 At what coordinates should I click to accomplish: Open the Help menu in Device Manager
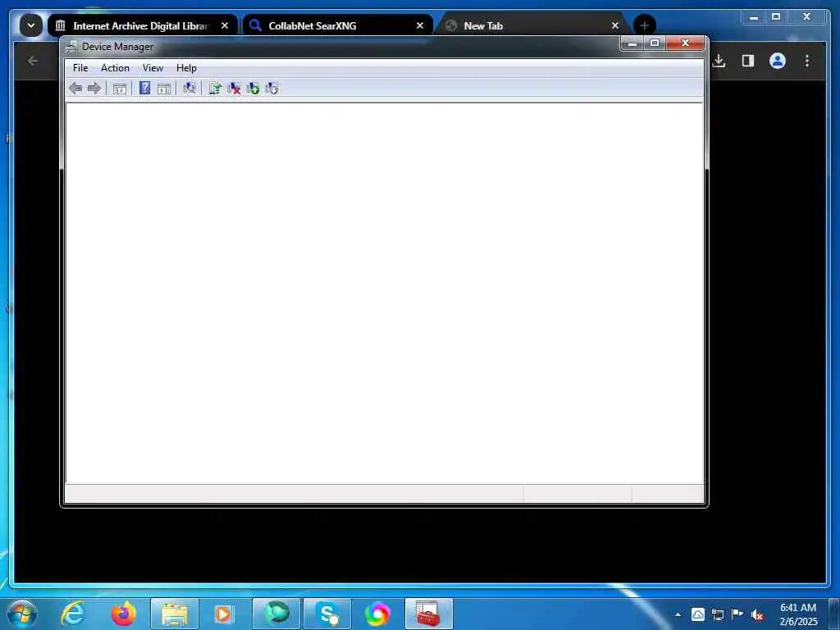(x=186, y=68)
